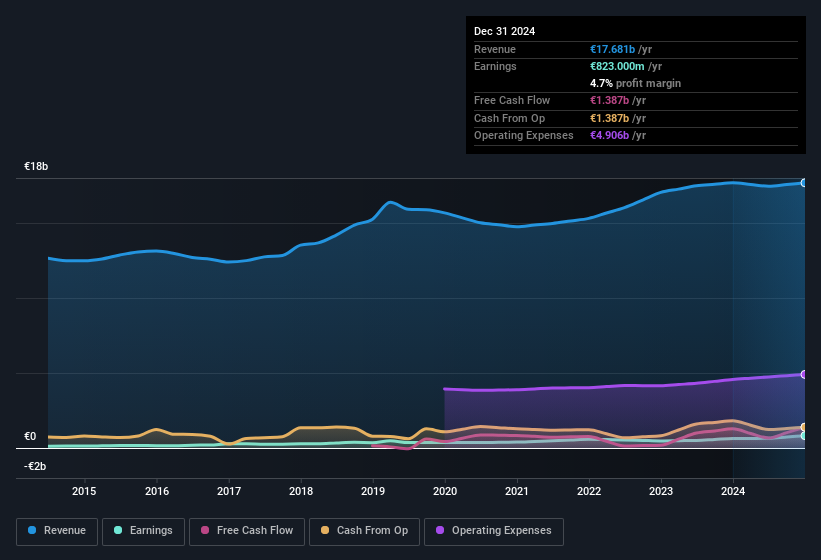Click the 2020 x-axis label
This screenshot has width=821, height=560.
pyautogui.click(x=445, y=491)
